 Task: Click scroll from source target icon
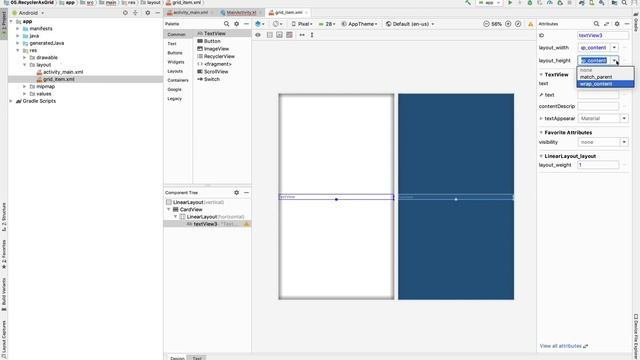click(x=125, y=13)
